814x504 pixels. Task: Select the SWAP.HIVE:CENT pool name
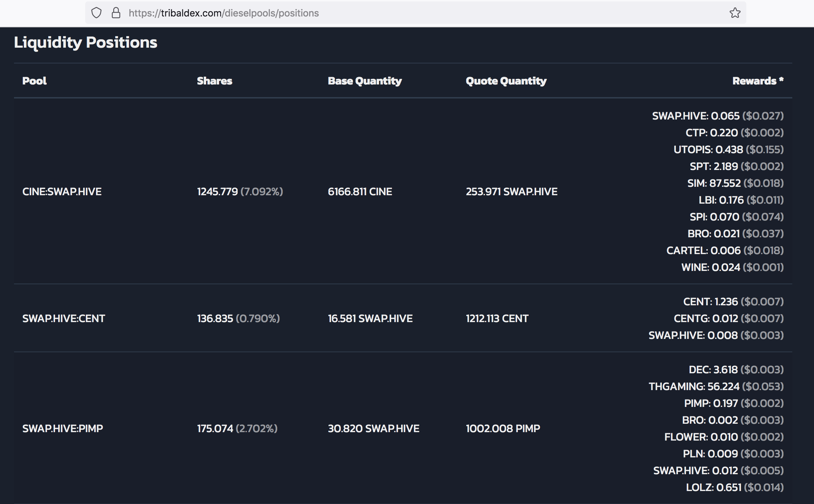pyautogui.click(x=64, y=319)
